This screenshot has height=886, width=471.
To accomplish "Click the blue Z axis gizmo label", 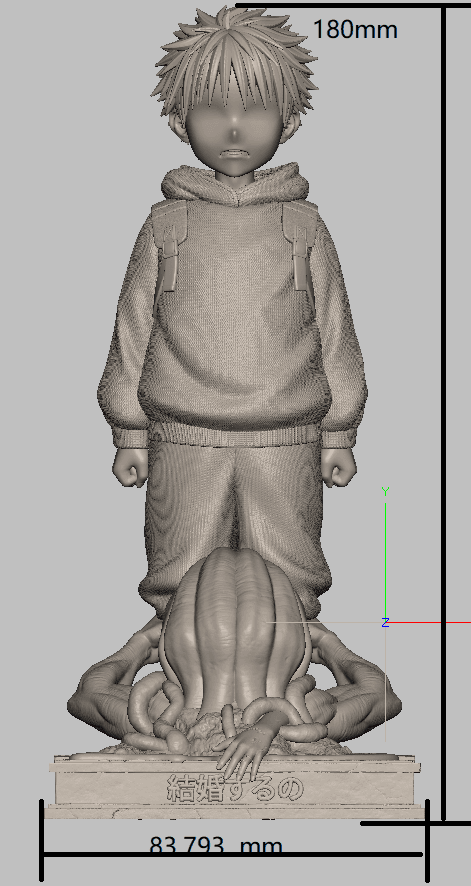I will [x=385, y=622].
